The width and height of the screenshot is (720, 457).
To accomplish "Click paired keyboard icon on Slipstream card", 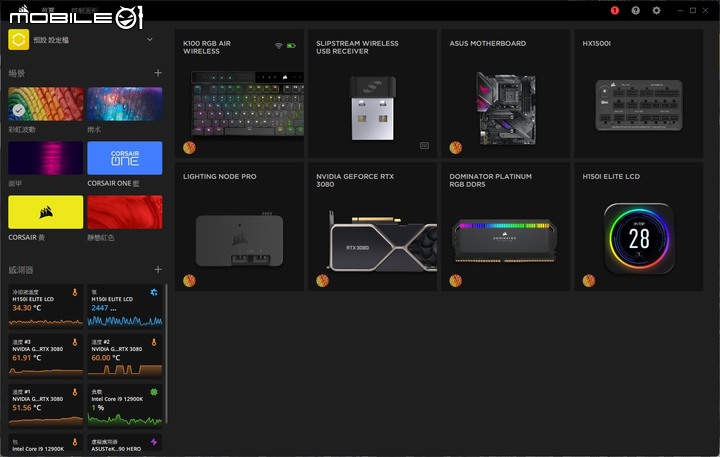I will [x=424, y=146].
